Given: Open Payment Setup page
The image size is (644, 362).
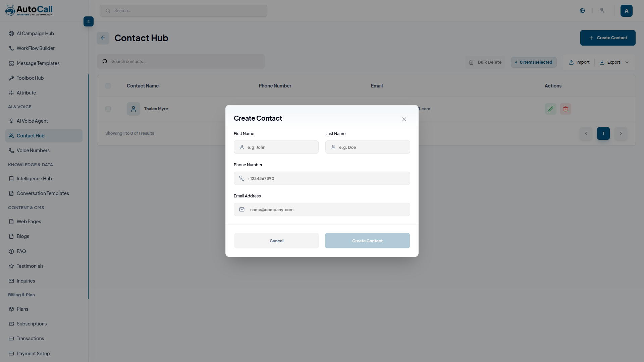Looking at the screenshot, I should click(x=44, y=354).
